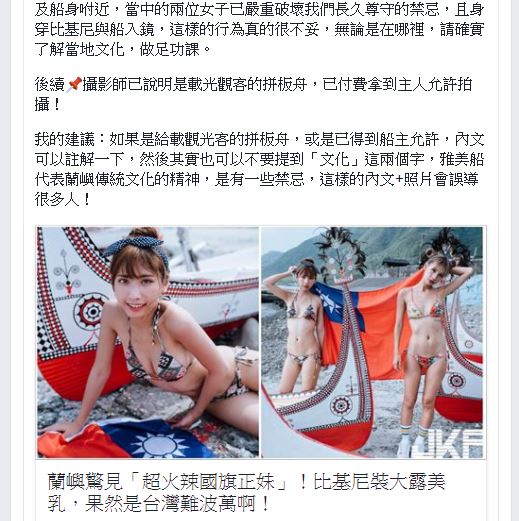Click the pushpin emoji after 後續
Screen dimensions: 519x521
click(73, 84)
